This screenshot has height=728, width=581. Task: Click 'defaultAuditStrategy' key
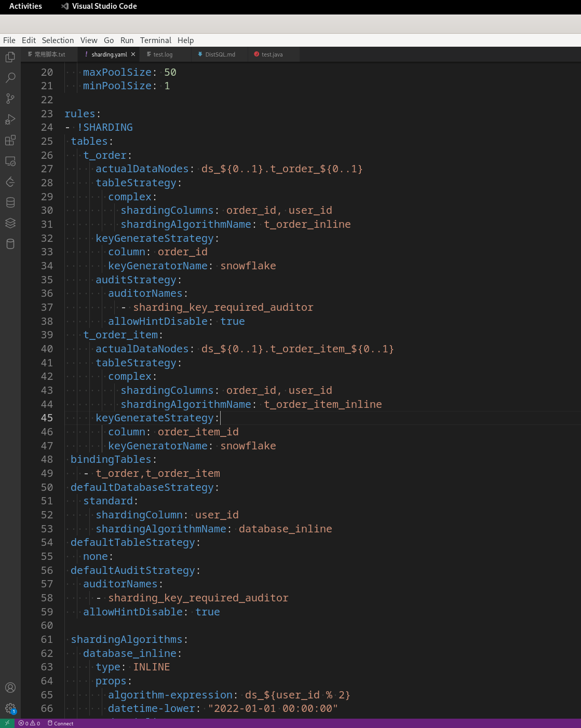point(133,570)
